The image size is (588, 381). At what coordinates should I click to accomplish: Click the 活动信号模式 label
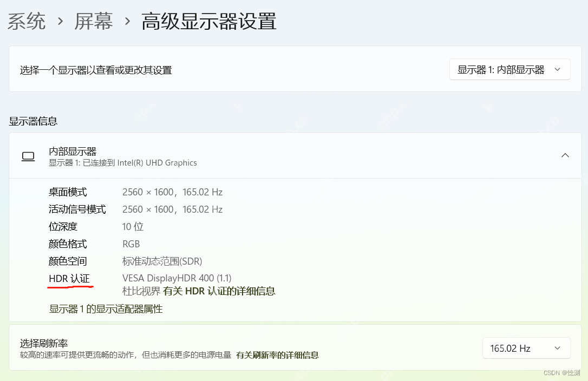pos(77,209)
